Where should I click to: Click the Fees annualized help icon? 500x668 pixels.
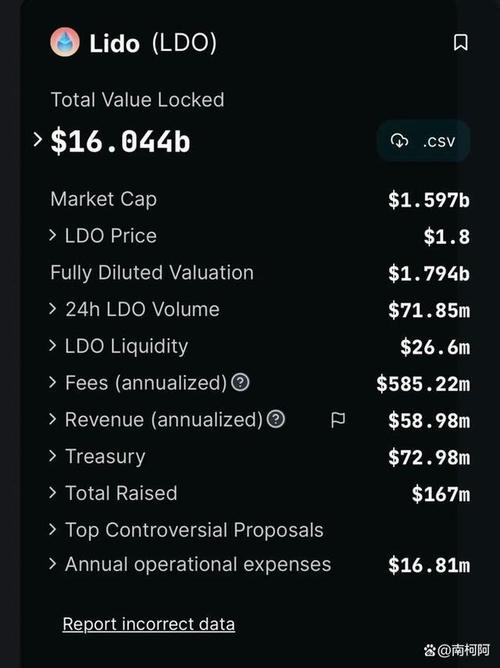(240, 382)
